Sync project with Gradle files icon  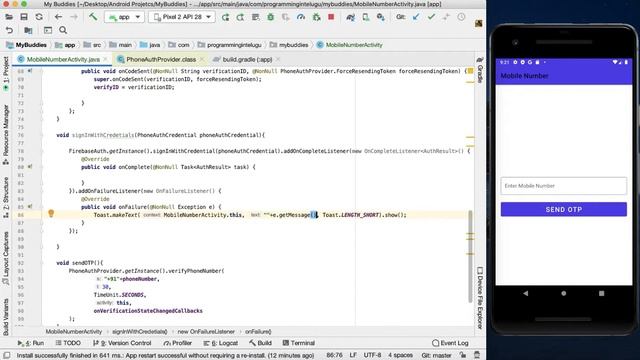pos(350,17)
